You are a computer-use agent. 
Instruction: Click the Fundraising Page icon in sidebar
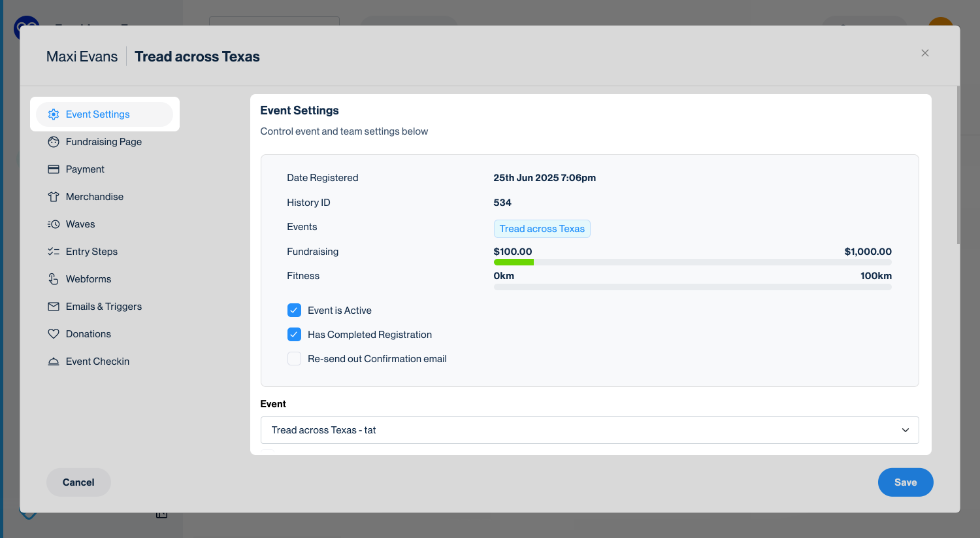click(54, 142)
